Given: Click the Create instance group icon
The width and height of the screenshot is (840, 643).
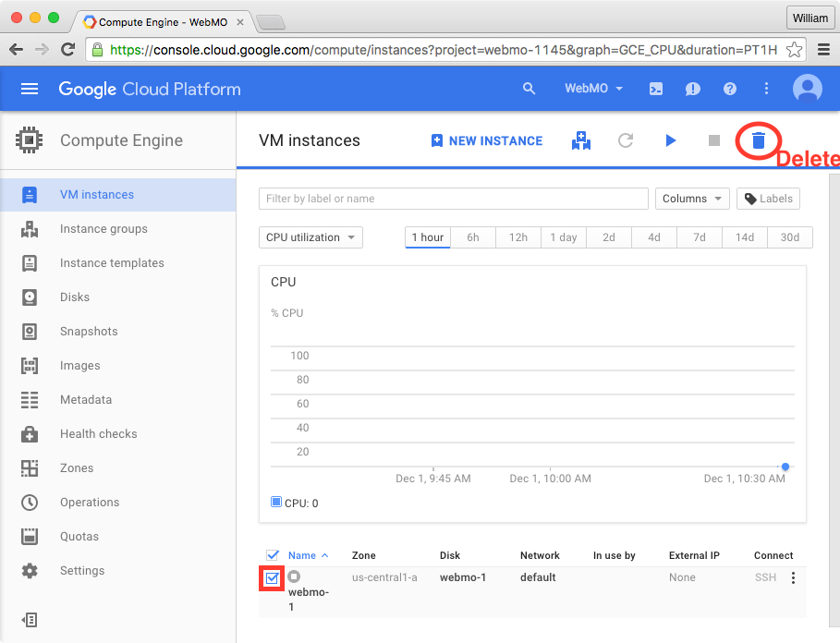Looking at the screenshot, I should click(x=580, y=140).
